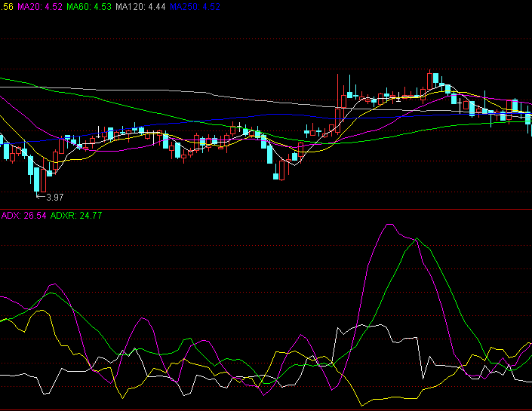Image resolution: width=532 pixels, height=411 pixels.
Task: Click the magenta ADX line's first left peak
Action: (53, 285)
